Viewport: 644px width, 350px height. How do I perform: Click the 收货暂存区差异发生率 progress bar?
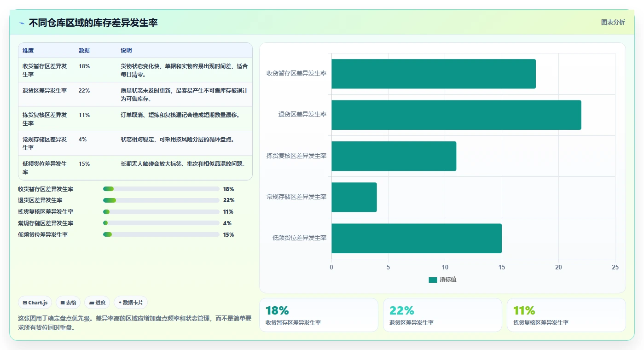161,189
